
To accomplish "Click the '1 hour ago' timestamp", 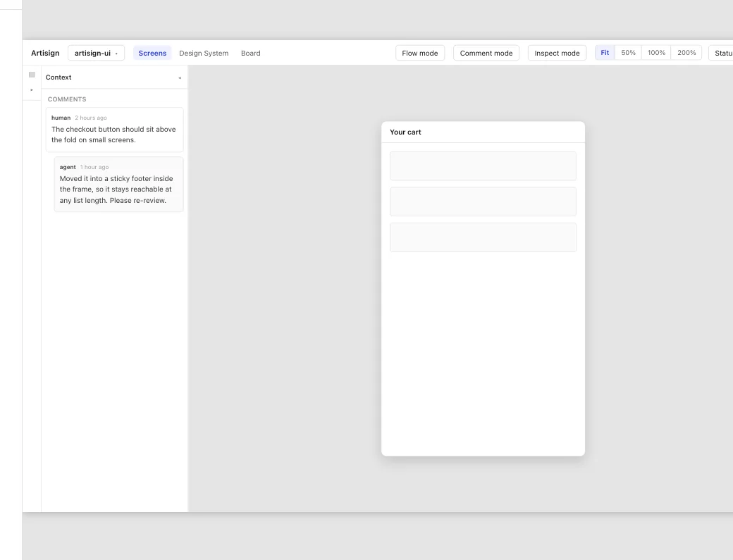I will pyautogui.click(x=94, y=167).
